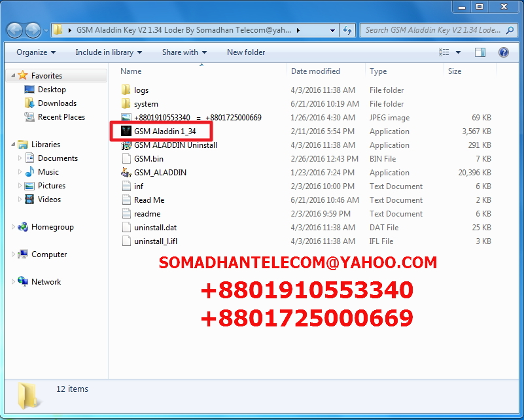Viewport: 524px width, 420px height.
Task: Sort by the Date modified column header
Action: click(x=315, y=71)
